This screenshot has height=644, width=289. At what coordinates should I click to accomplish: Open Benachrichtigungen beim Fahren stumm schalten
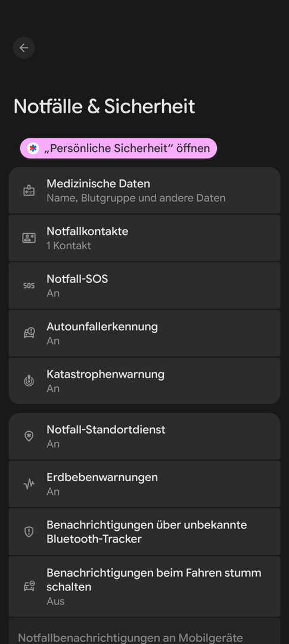(x=144, y=587)
